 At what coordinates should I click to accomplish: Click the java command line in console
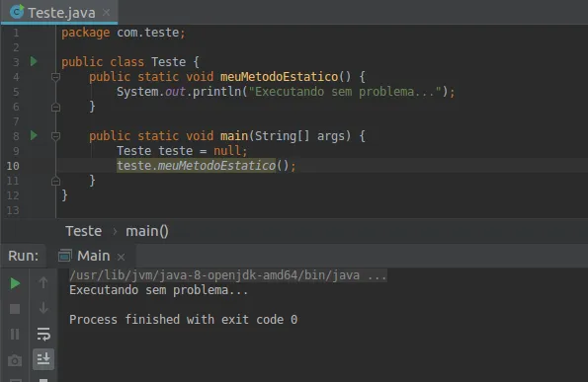pyautogui.click(x=228, y=275)
